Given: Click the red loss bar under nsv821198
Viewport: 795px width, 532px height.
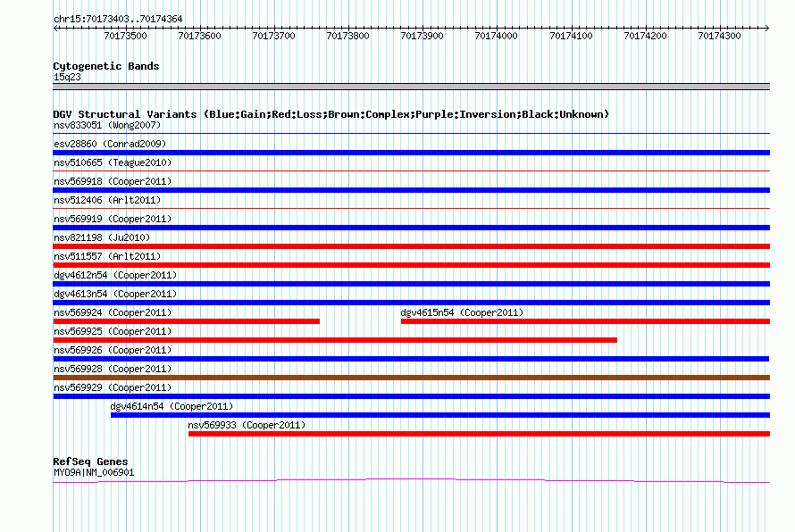Looking at the screenshot, I should (x=411, y=246).
